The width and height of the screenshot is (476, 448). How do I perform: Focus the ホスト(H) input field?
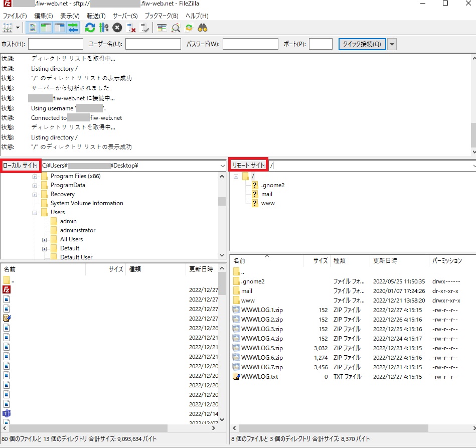click(56, 44)
